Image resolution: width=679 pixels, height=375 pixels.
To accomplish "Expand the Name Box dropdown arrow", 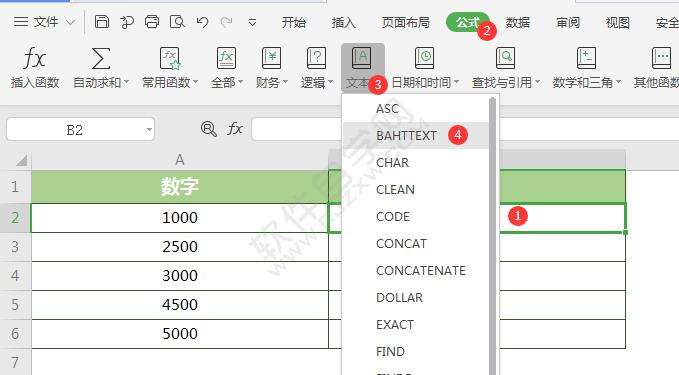I will (x=149, y=129).
